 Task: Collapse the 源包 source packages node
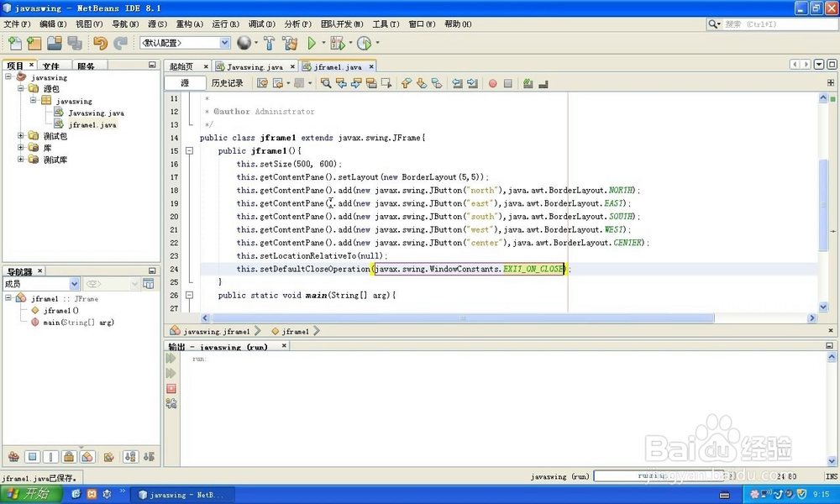[x=20, y=88]
